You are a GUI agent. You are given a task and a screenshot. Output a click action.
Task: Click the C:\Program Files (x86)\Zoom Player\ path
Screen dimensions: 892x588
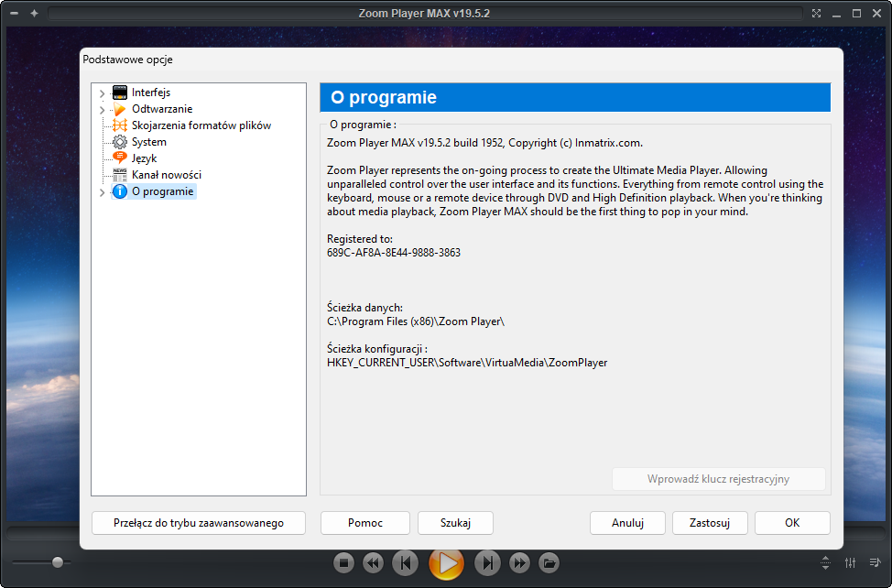[416, 321]
